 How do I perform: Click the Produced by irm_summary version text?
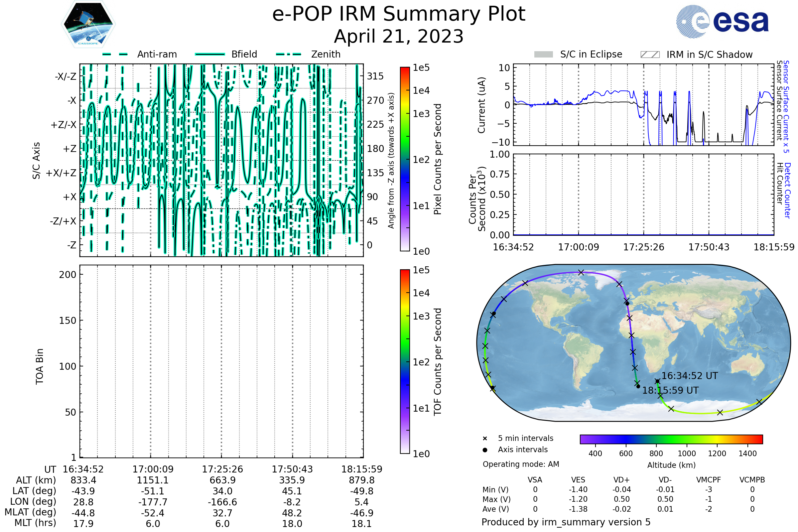click(566, 522)
